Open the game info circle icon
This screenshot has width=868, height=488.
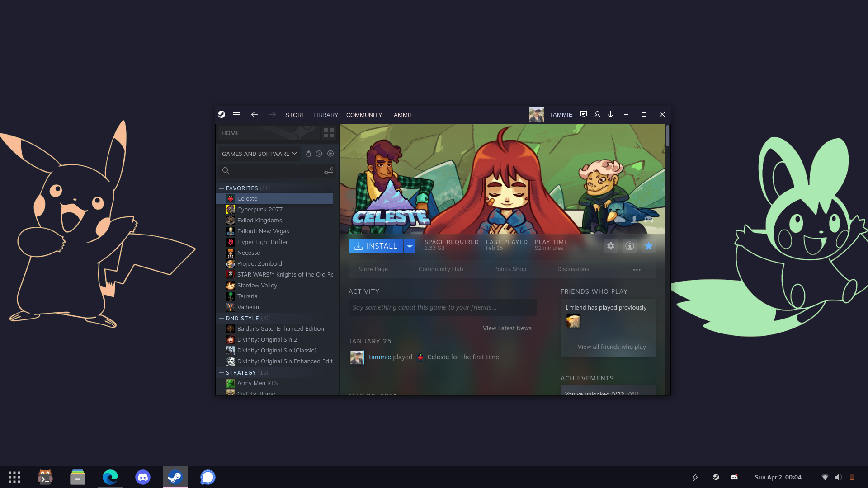[x=630, y=246]
